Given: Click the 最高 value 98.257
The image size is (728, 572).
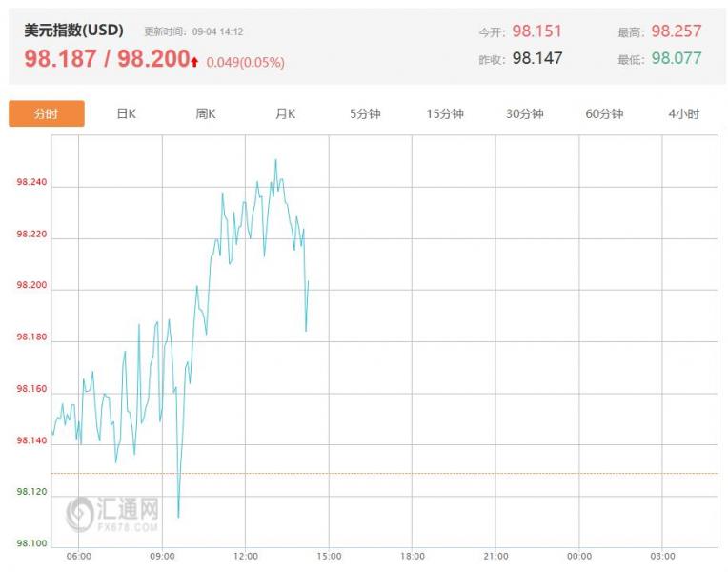Looking at the screenshot, I should point(676,31).
